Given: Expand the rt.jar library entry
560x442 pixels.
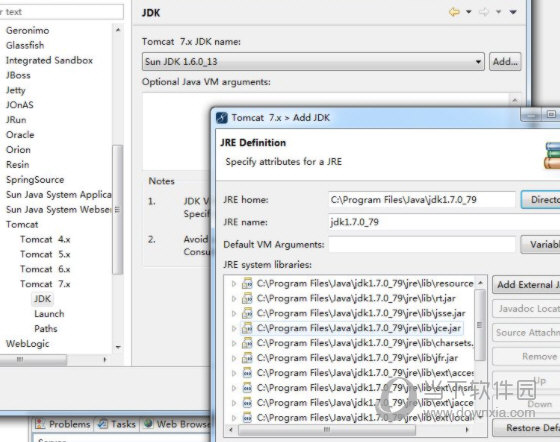Looking at the screenshot, I should pos(234,298).
